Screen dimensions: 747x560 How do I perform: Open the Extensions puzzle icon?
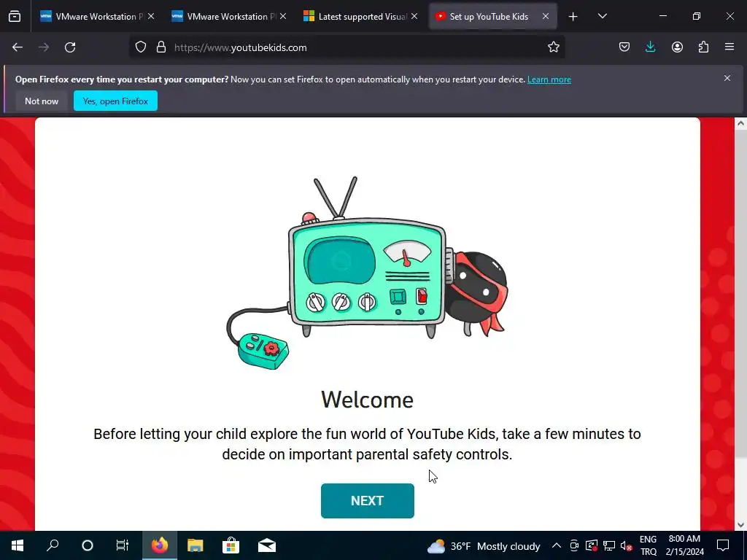(703, 47)
